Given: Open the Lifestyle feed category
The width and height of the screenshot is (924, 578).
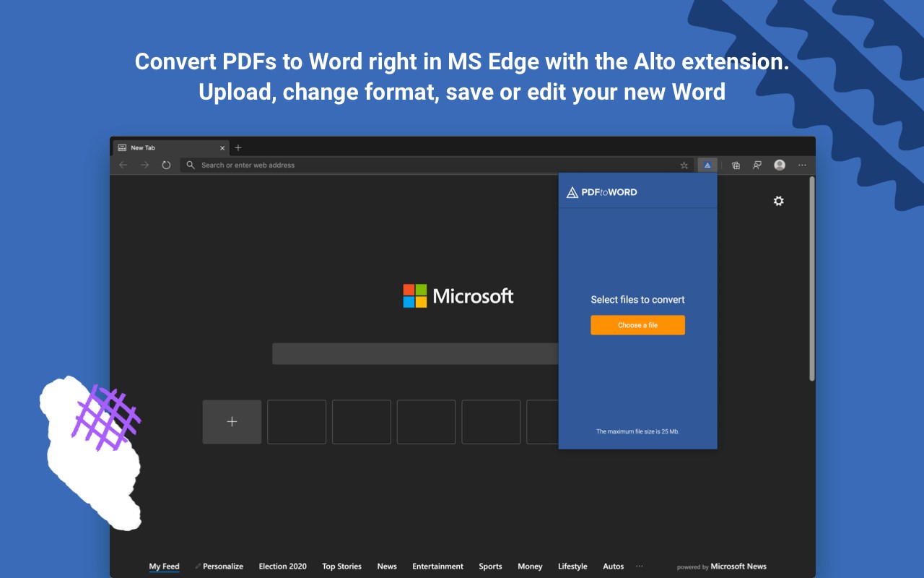Looking at the screenshot, I should click(x=572, y=566).
